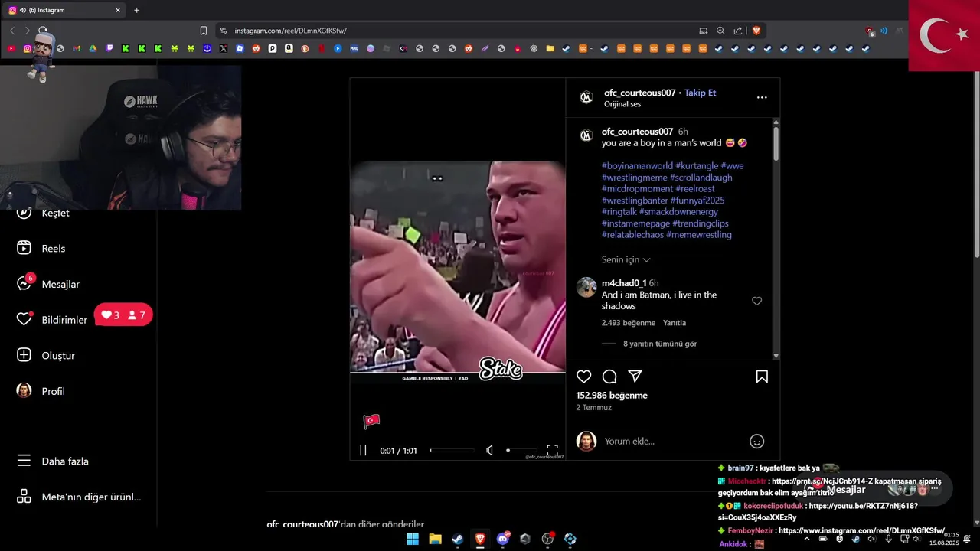Open a new browser tab
The image size is (980, 551).
point(136,10)
